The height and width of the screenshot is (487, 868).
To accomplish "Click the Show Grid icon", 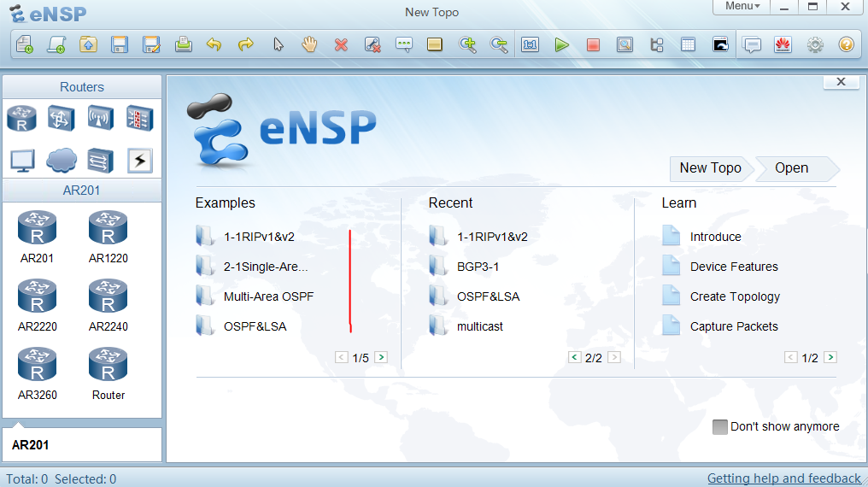I will pos(688,44).
